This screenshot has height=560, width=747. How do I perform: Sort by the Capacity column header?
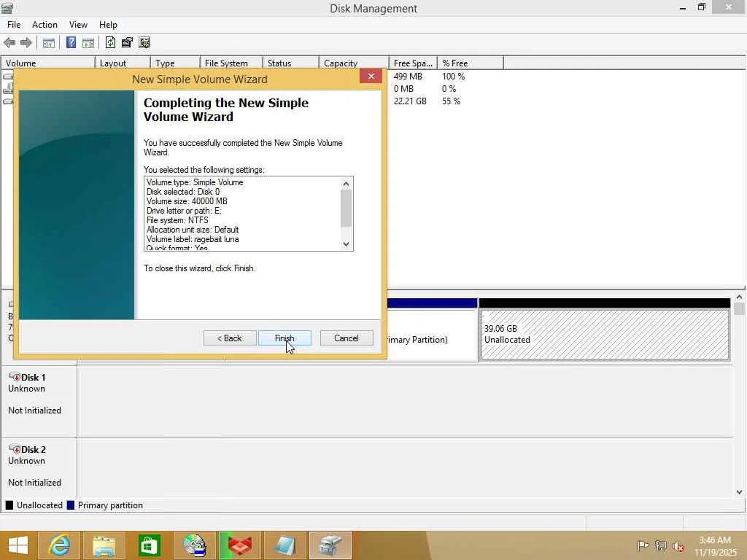[354, 63]
